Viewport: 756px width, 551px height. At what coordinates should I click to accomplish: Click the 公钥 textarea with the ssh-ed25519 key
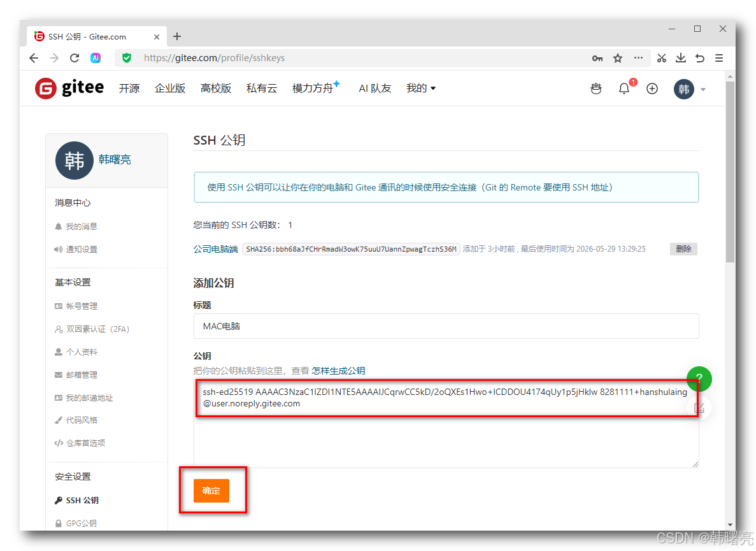(446, 424)
